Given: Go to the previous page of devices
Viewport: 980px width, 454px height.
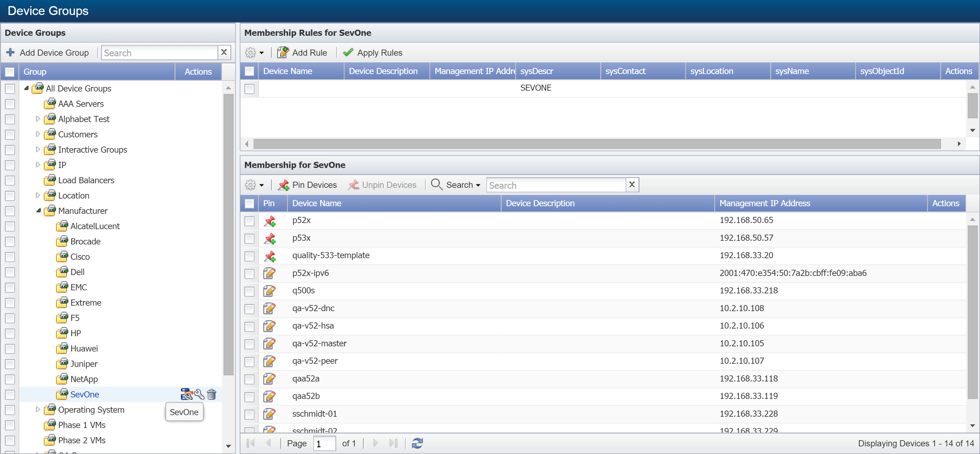Looking at the screenshot, I should tap(269, 443).
